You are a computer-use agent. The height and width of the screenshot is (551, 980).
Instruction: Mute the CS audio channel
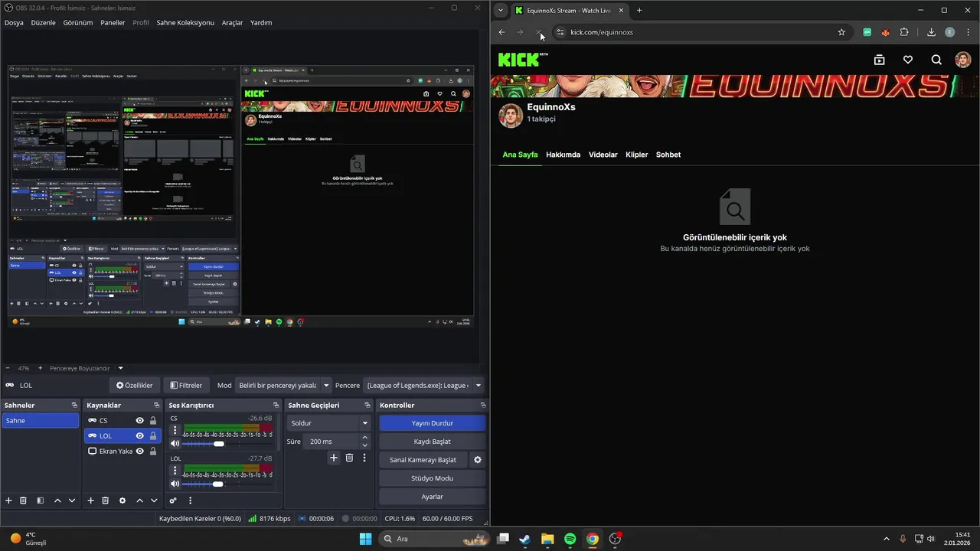pos(175,444)
